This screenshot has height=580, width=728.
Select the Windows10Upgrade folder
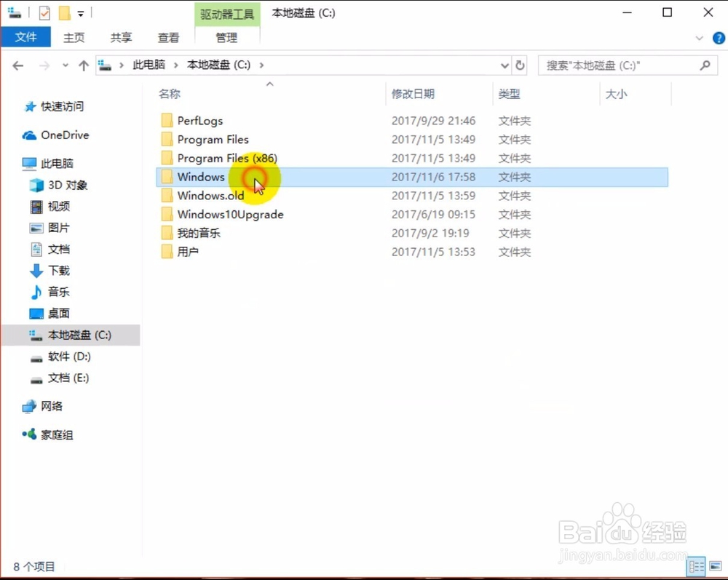click(x=230, y=215)
